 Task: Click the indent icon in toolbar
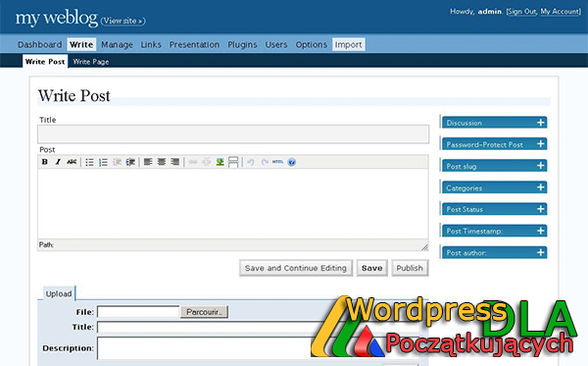coord(130,162)
